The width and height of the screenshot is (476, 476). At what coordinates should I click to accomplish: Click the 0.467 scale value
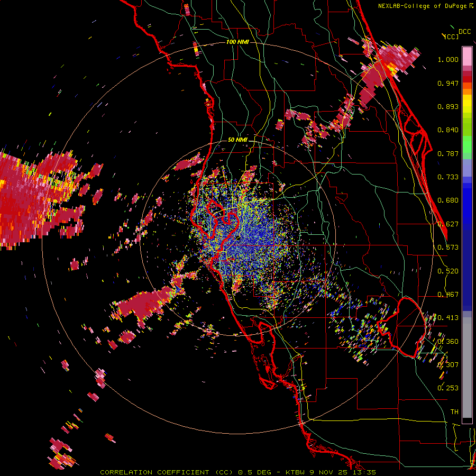point(448,295)
